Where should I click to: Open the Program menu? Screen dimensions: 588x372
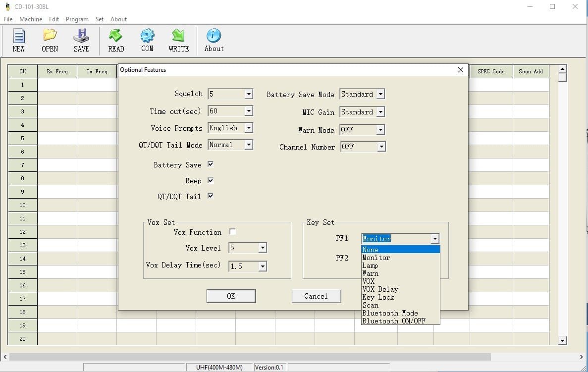click(77, 19)
